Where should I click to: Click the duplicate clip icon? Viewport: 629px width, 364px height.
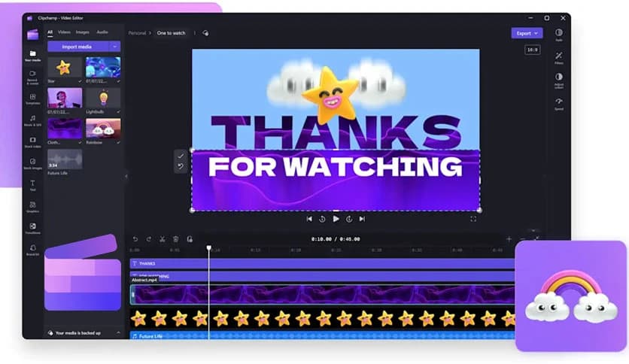(190, 239)
